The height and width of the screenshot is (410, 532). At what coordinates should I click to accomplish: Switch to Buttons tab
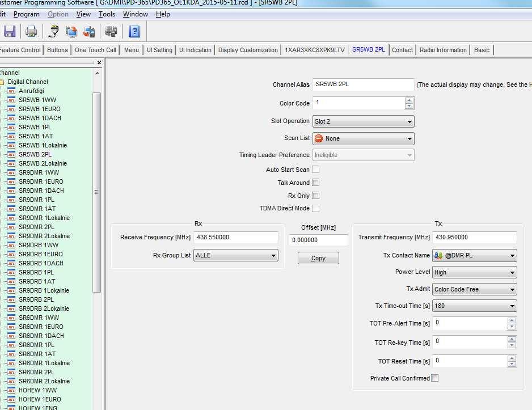point(57,50)
